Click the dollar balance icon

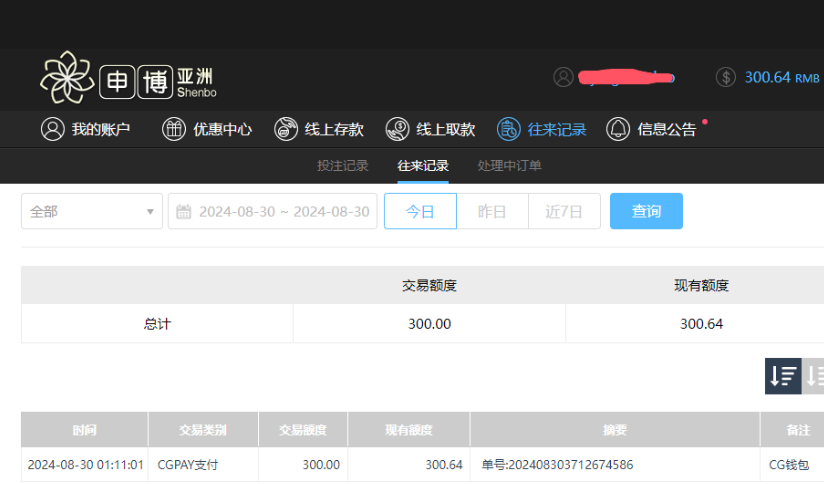pyautogui.click(x=726, y=77)
